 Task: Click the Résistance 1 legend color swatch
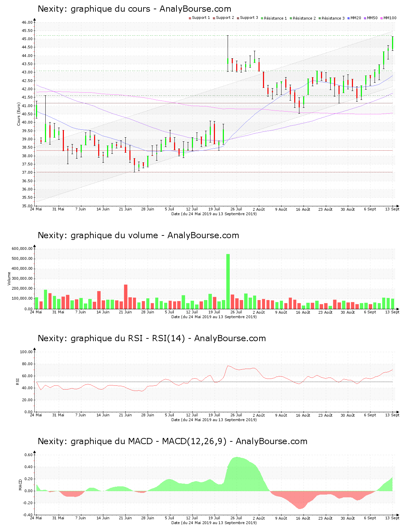coord(262,18)
